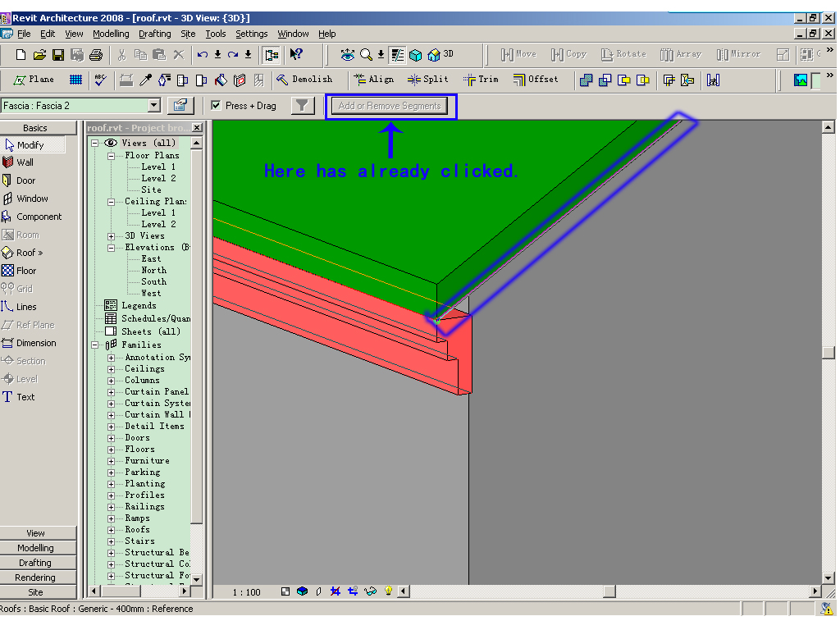
Task: Open the South elevation view
Action: coord(153,281)
